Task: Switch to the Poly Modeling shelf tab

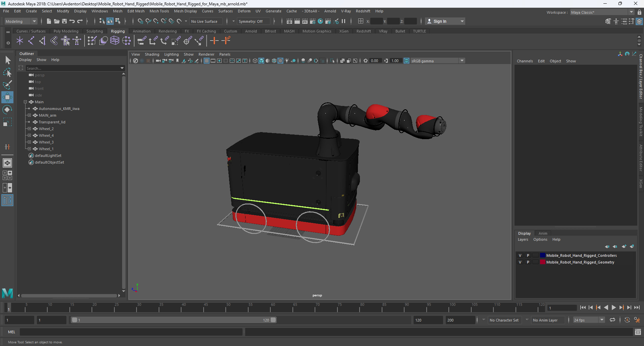Action: click(66, 31)
